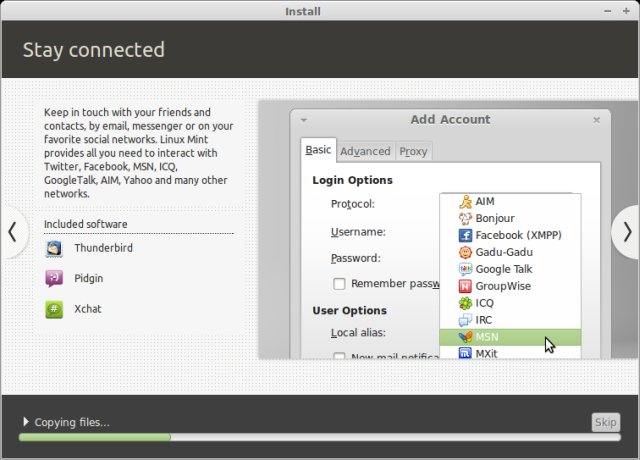Click the Skip button
The width and height of the screenshot is (640, 460).
click(x=606, y=422)
